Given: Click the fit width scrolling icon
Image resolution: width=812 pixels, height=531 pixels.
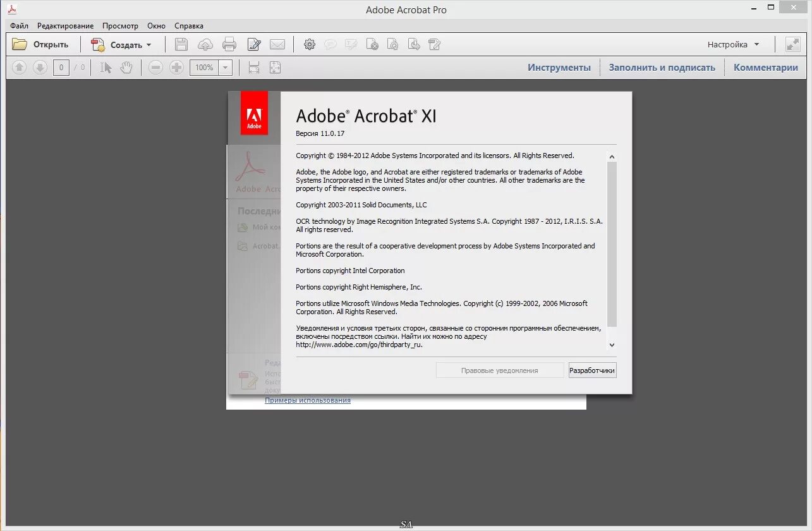Looking at the screenshot, I should pos(253,67).
